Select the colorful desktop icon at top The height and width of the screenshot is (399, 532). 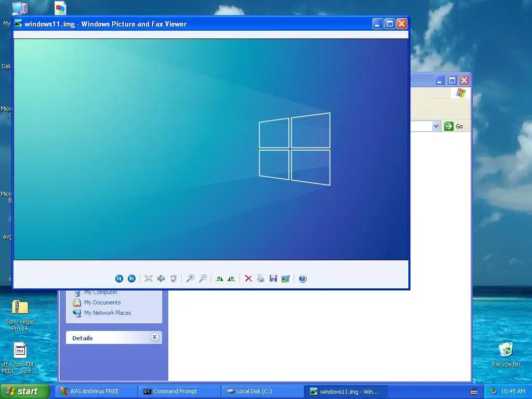60,8
